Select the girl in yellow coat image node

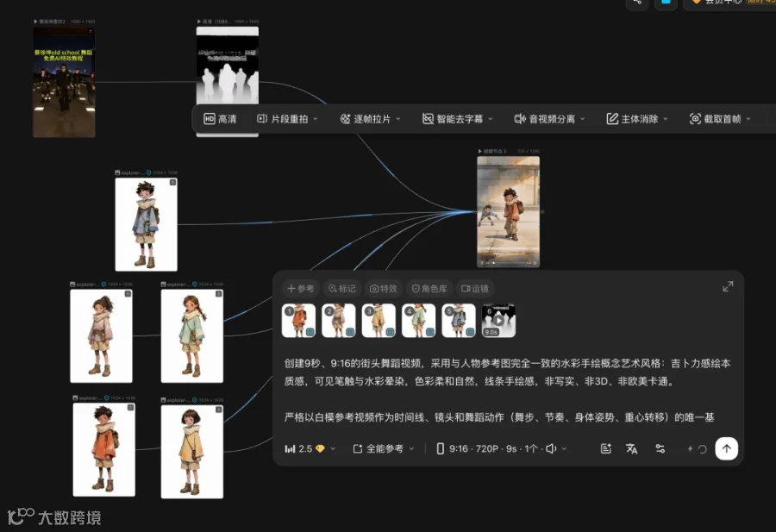[x=192, y=451]
